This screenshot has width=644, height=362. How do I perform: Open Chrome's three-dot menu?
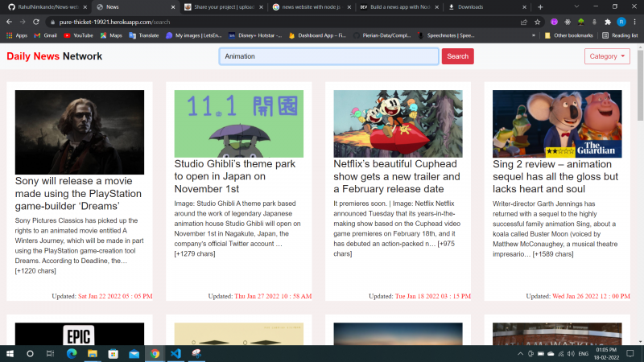[634, 23]
